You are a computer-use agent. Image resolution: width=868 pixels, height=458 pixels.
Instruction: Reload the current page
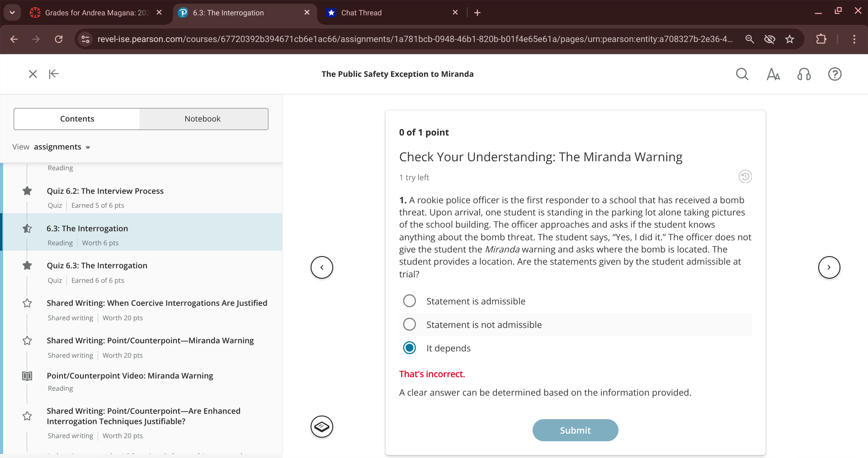pos(59,39)
